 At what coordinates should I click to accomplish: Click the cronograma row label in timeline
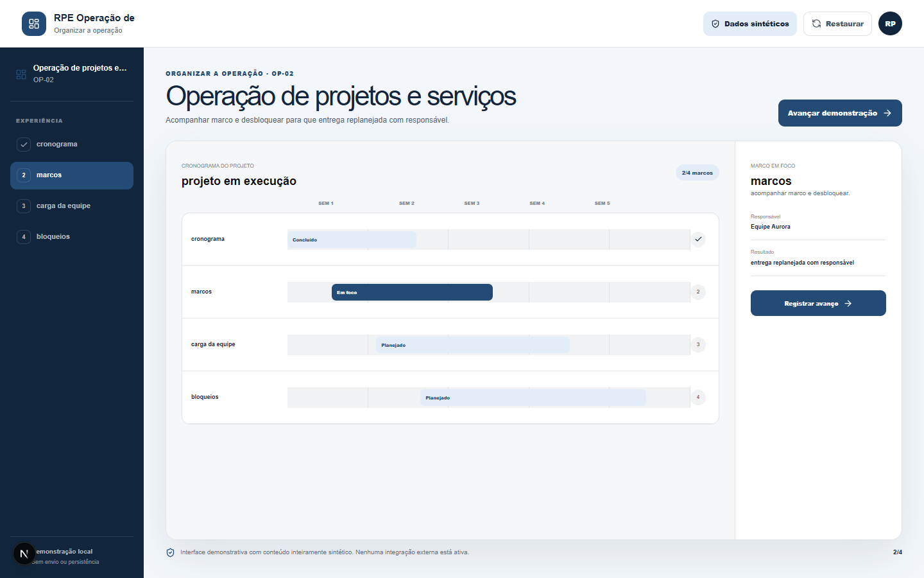[x=208, y=239]
